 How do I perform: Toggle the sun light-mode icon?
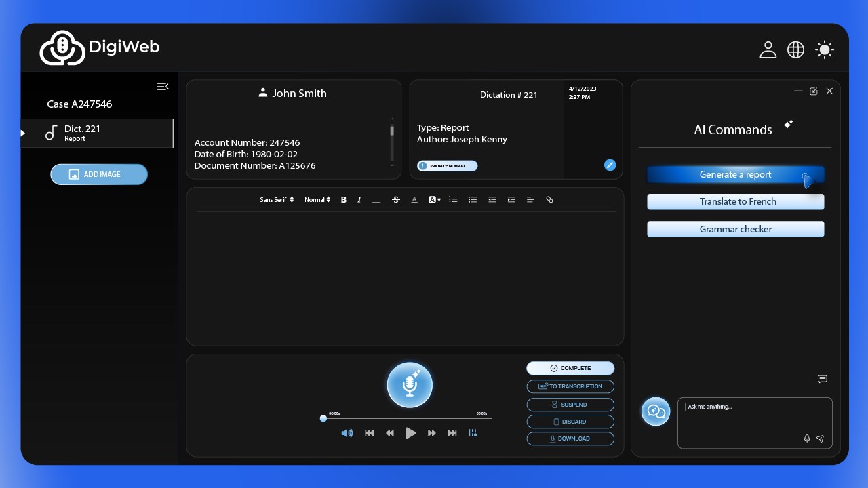coord(825,49)
